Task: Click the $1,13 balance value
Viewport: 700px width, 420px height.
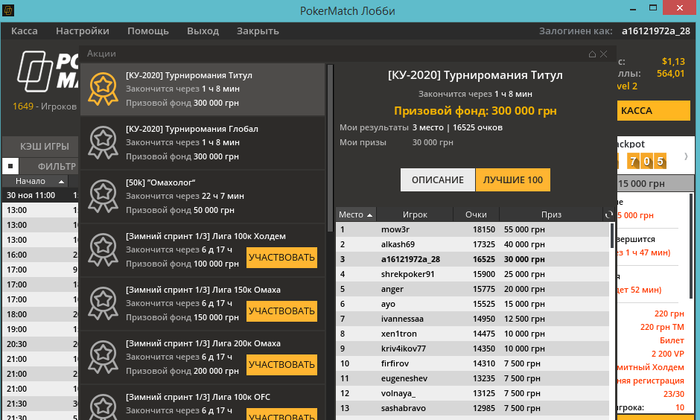Action: click(673, 62)
